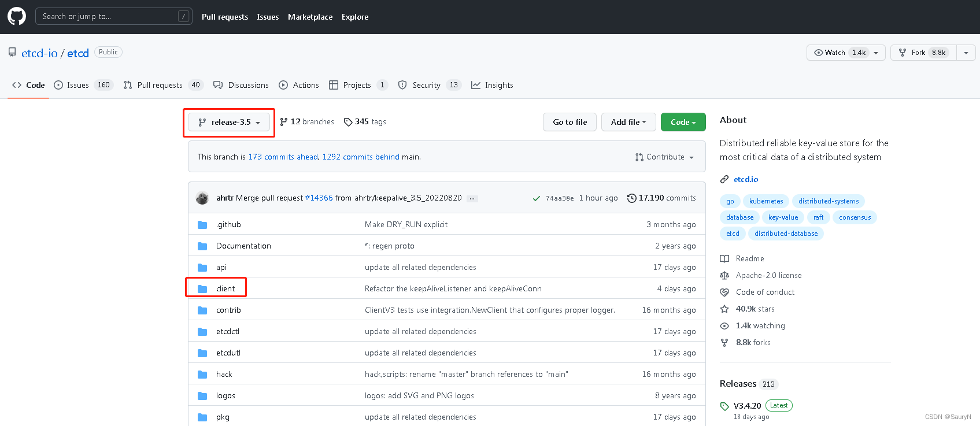Open the Discussions tab
This screenshot has width=980, height=426.
[241, 85]
